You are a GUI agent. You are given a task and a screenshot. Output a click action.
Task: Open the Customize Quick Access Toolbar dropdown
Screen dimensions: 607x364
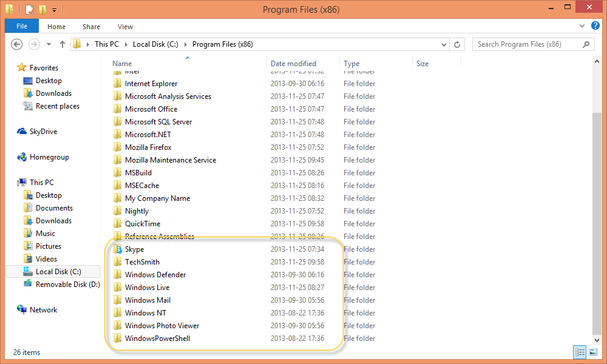(x=54, y=10)
